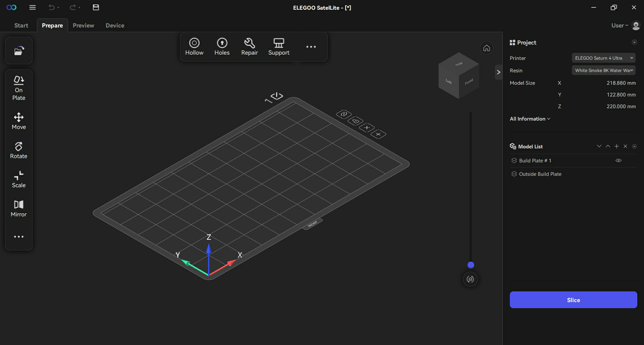Viewport: 644px width, 345px height.
Task: Select the Mirror tool
Action: (x=19, y=209)
